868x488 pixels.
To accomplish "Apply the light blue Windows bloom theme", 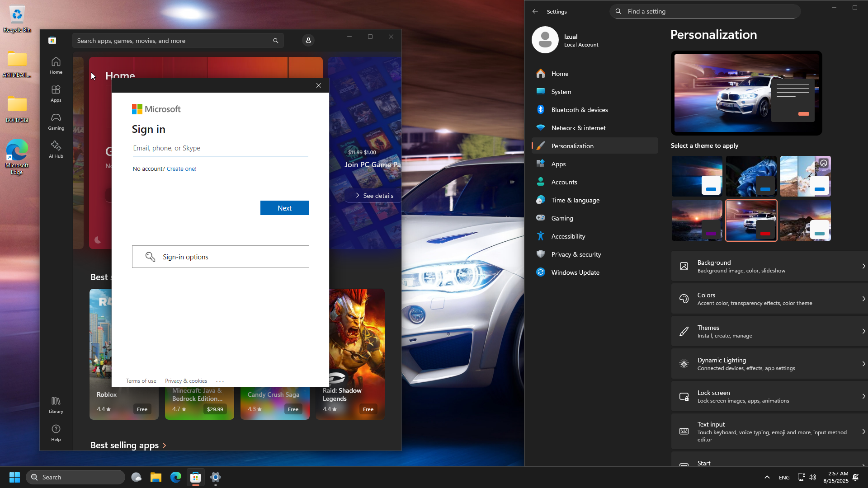I will pyautogui.click(x=697, y=176).
